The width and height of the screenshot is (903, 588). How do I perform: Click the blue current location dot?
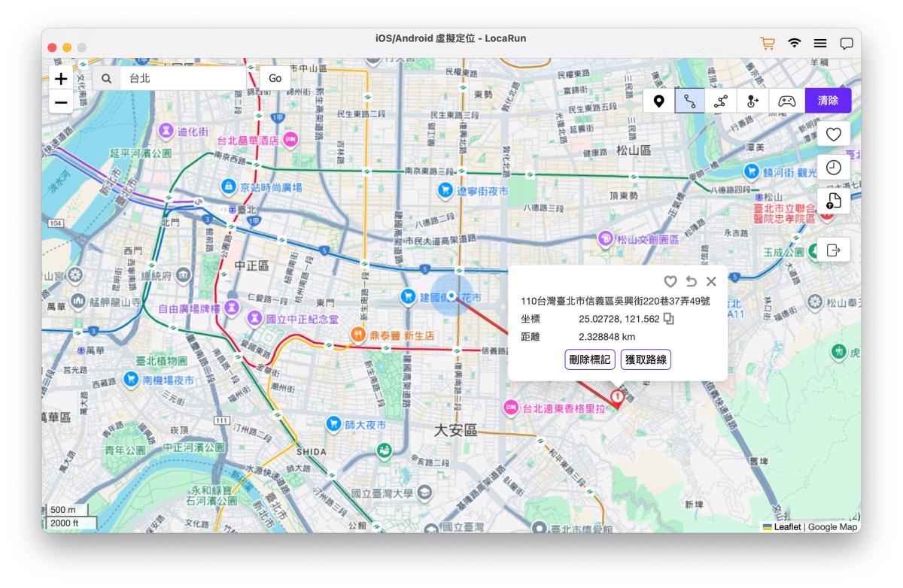(451, 295)
